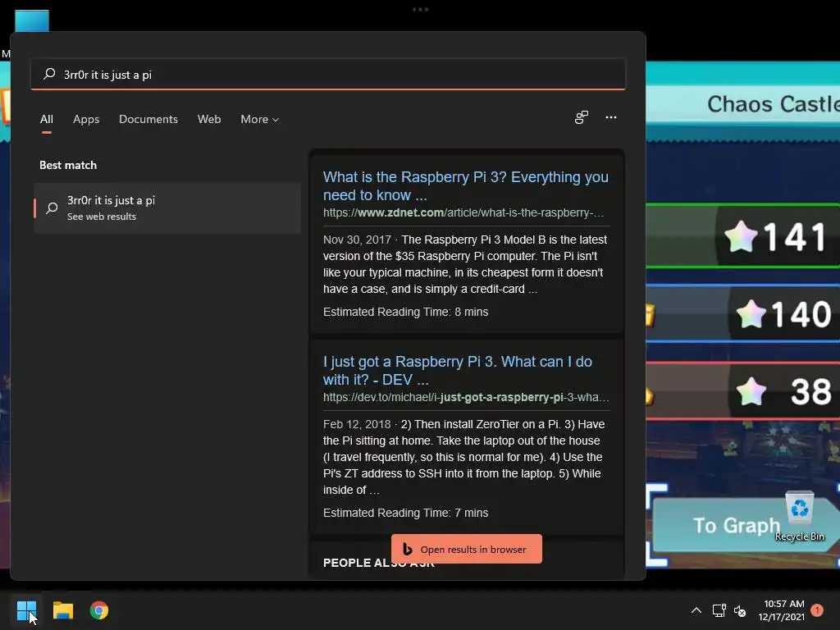Switch to the Apps search tab

coord(86,119)
